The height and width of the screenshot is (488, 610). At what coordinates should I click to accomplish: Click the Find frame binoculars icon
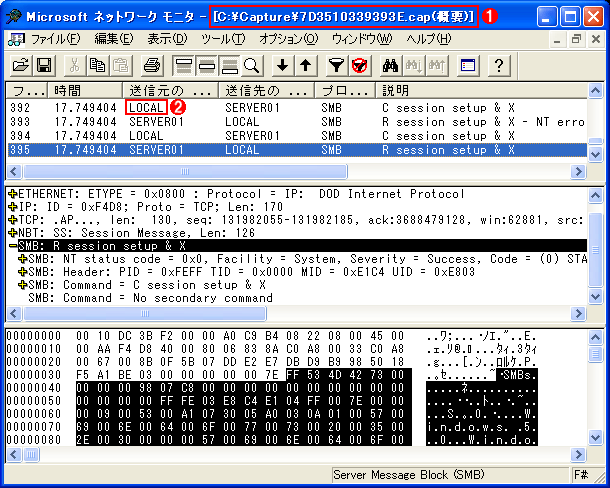tap(390, 65)
